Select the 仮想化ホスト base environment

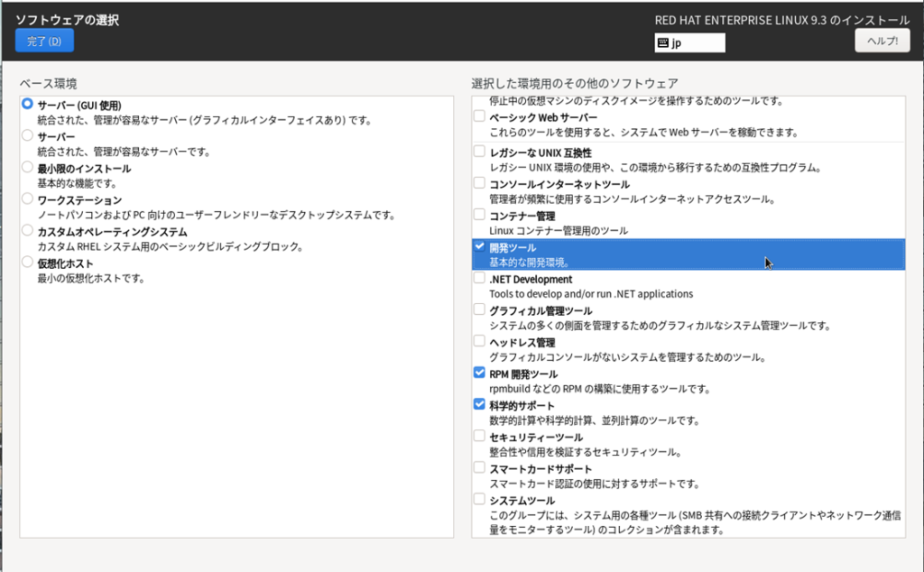pos(28,263)
